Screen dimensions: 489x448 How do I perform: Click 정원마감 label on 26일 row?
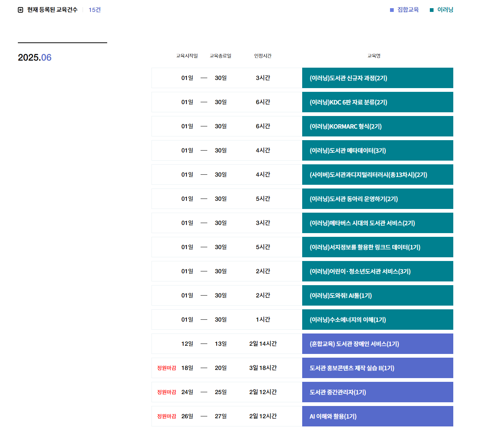166,416
